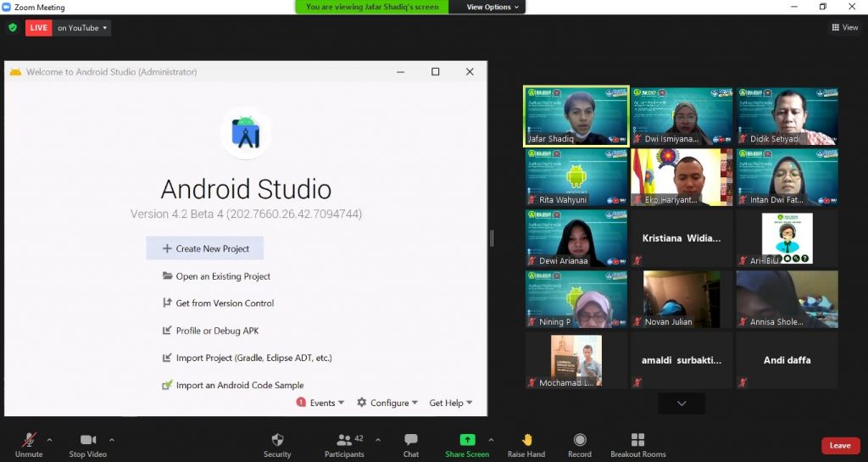868x462 pixels.
Task: Expand the arrow next to Stop Video
Action: (112, 441)
